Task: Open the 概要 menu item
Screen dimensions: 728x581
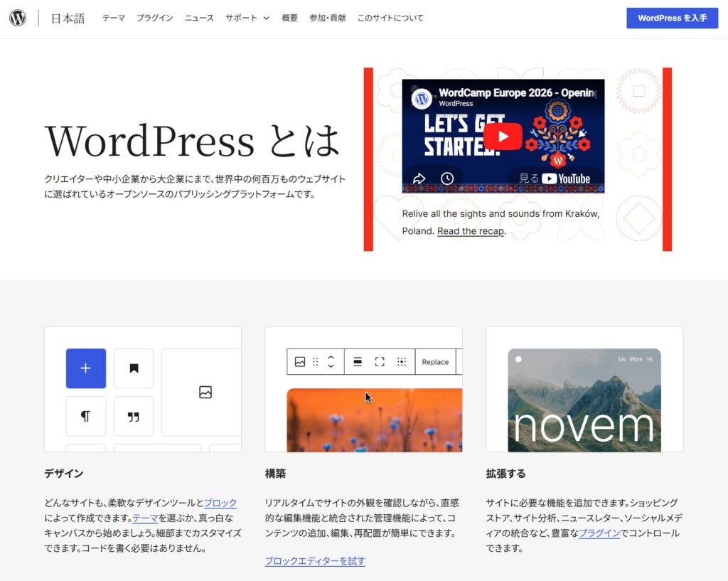Action: click(x=290, y=18)
